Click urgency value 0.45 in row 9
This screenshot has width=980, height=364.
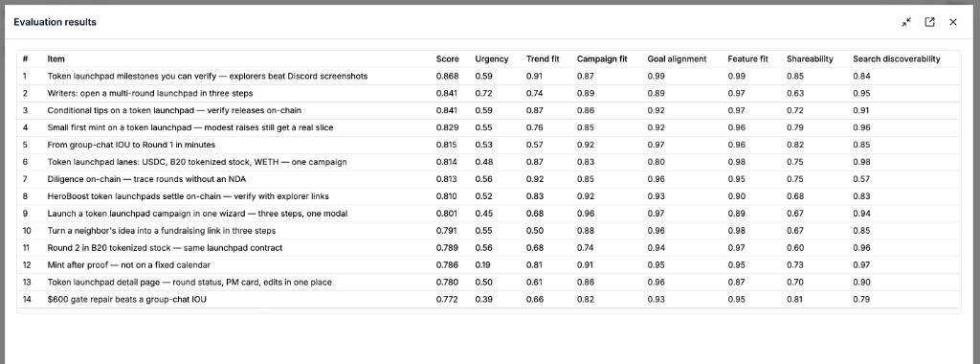pos(483,214)
